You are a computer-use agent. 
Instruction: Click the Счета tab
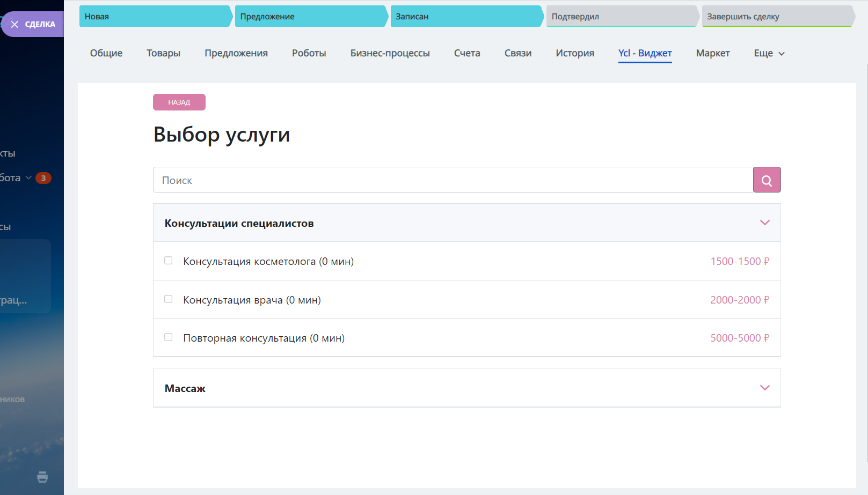[x=466, y=53]
